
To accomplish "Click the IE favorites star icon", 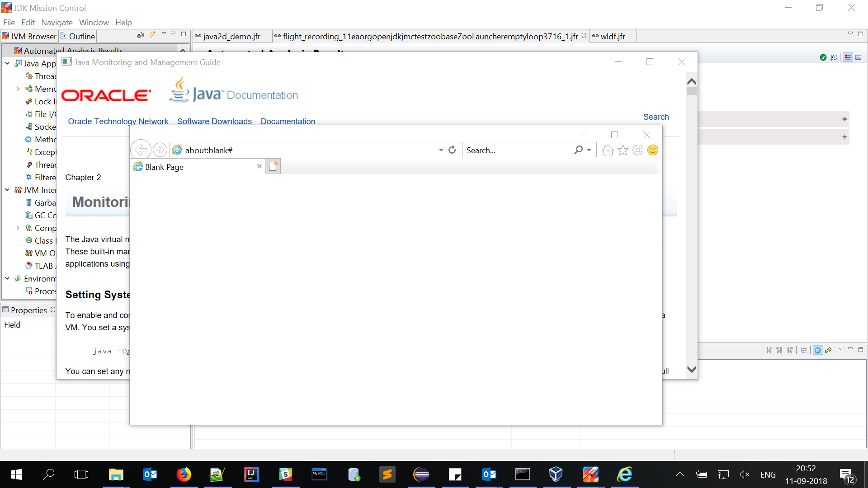I will click(623, 150).
